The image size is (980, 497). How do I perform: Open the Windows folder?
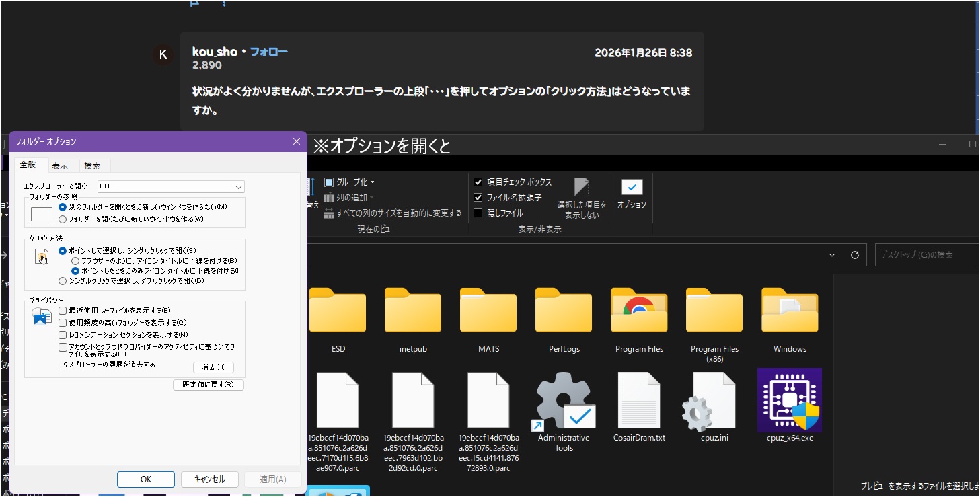point(790,311)
